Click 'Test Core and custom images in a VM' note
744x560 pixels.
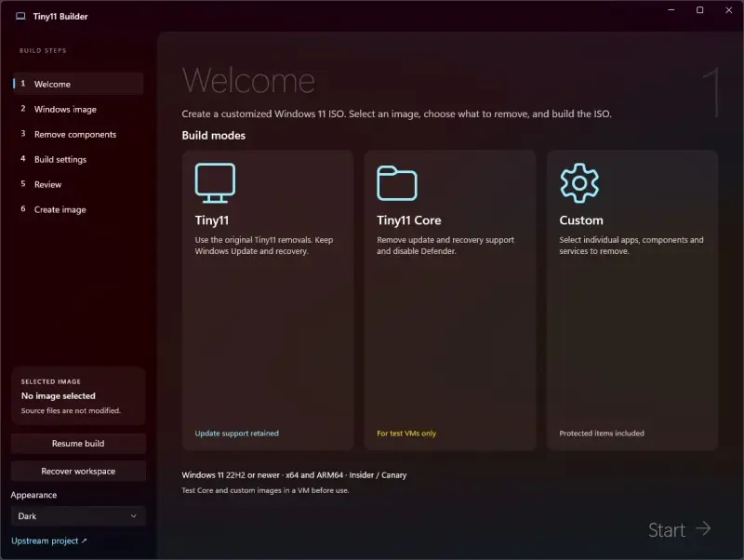click(265, 490)
